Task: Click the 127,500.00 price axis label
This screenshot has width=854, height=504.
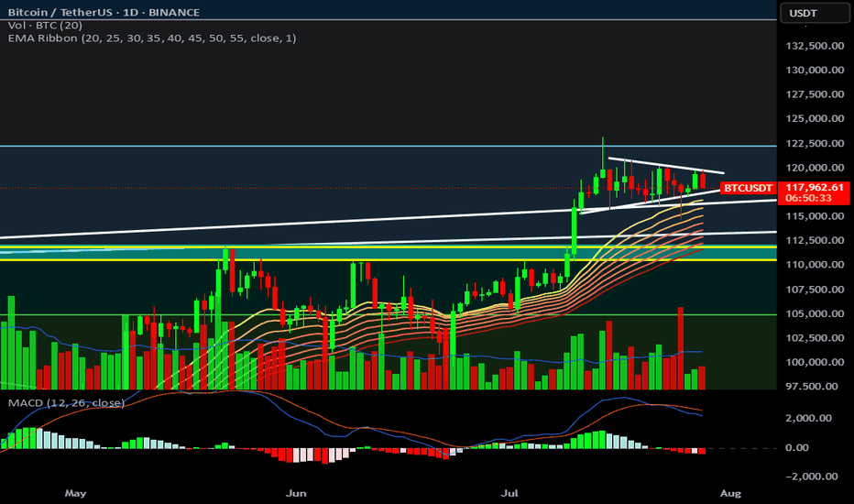Action: [x=815, y=94]
